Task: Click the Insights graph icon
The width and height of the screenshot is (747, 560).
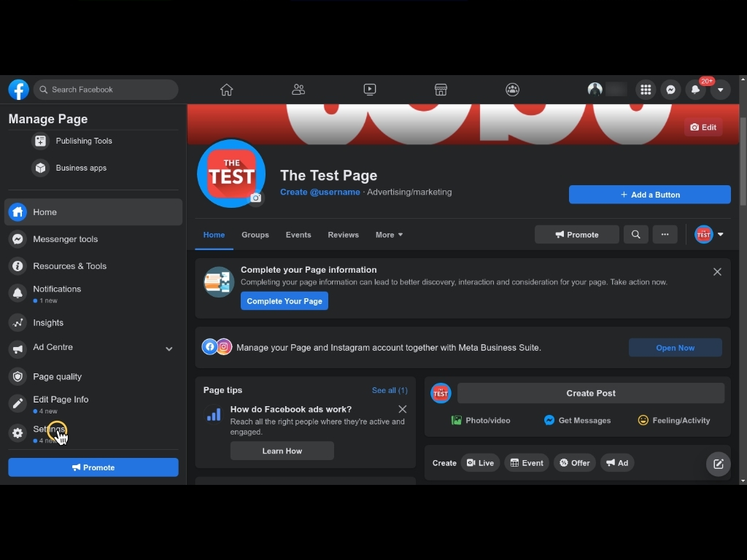Action: pos(18,323)
